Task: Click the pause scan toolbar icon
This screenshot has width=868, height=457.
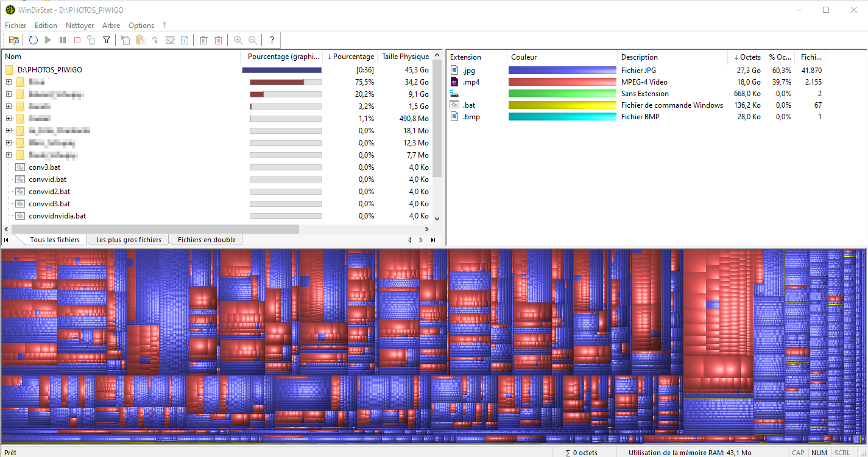Action: [x=63, y=40]
